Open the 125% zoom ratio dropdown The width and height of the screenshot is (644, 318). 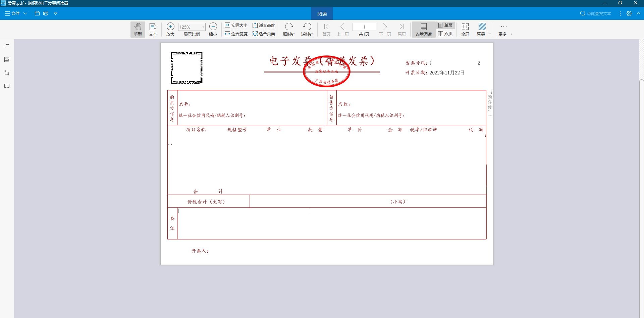tap(203, 27)
